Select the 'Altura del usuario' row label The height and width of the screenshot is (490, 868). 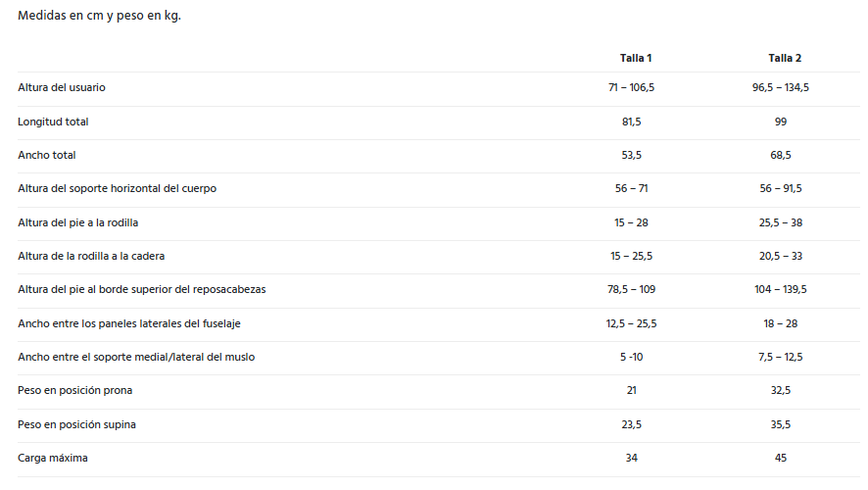[x=62, y=88]
